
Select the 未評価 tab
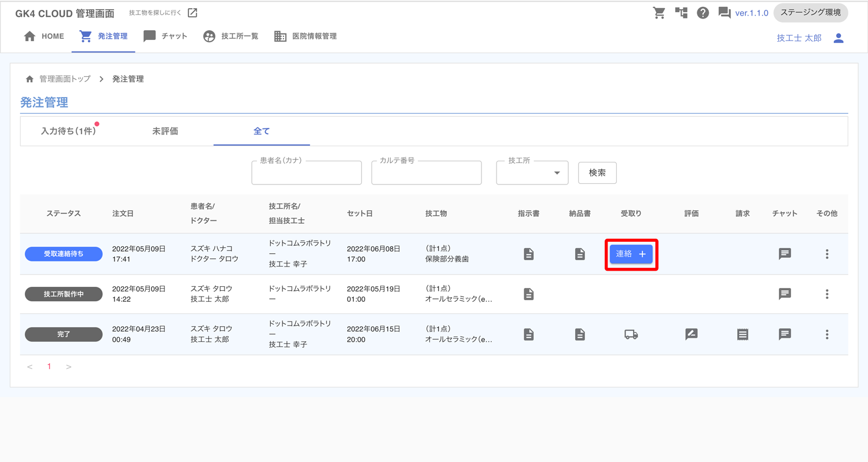[x=165, y=131]
